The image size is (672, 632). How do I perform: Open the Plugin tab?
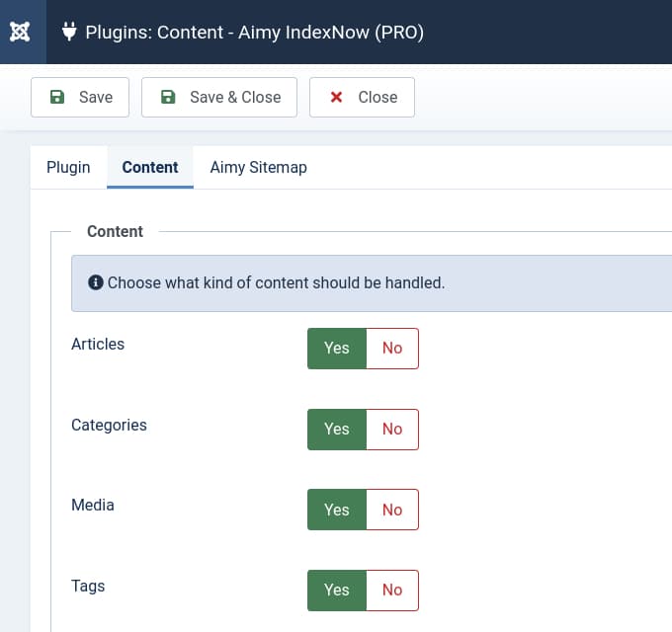tap(68, 168)
